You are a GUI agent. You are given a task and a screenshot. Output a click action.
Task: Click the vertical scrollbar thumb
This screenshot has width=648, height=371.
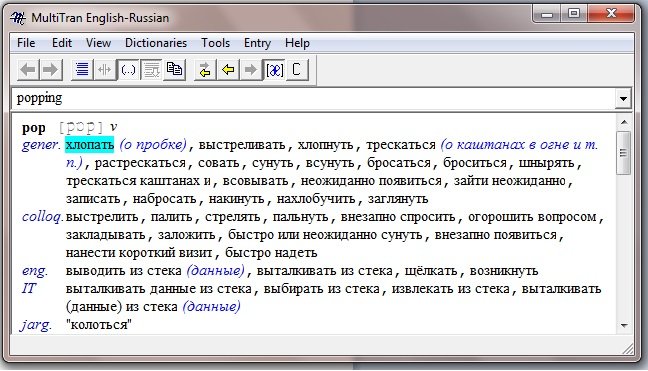624,153
